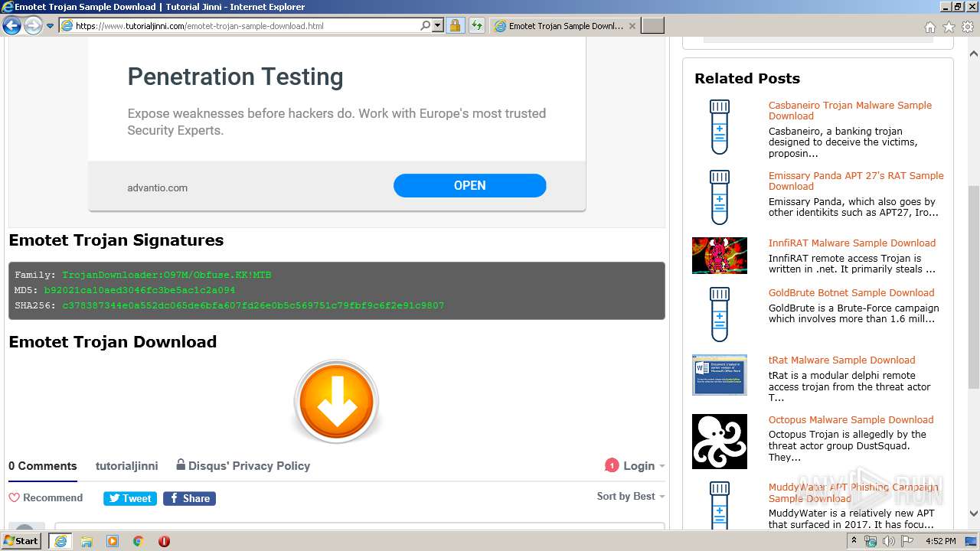
Task: Click the Penetration Testing ad headline
Action: coord(235,77)
